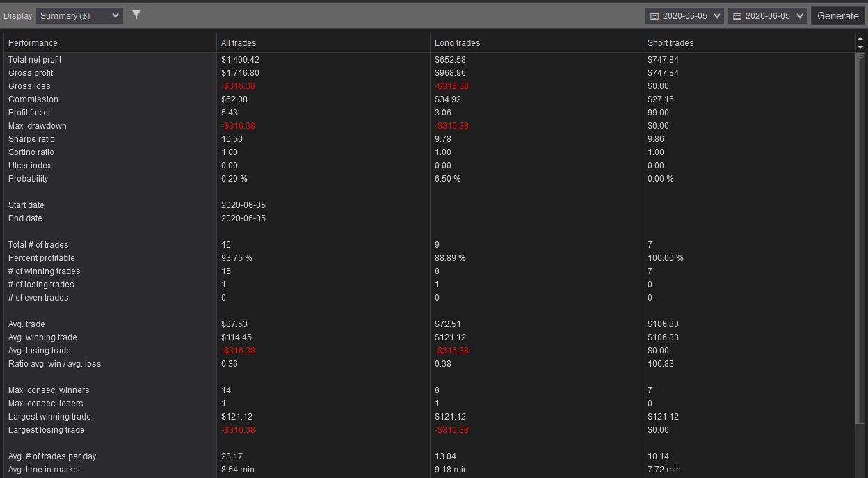Select the 99.00 short trades profit factor
Screen dimensions: 868x478
(658, 113)
